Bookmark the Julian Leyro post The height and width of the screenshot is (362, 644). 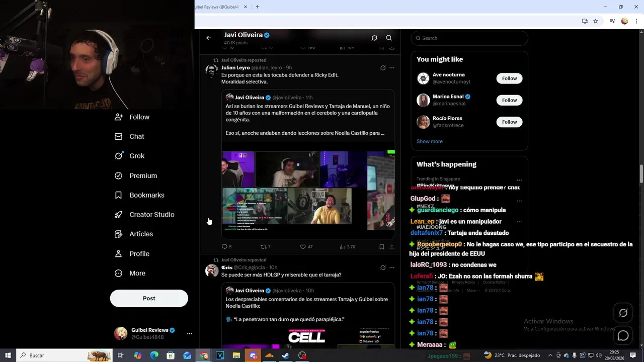pyautogui.click(x=382, y=247)
